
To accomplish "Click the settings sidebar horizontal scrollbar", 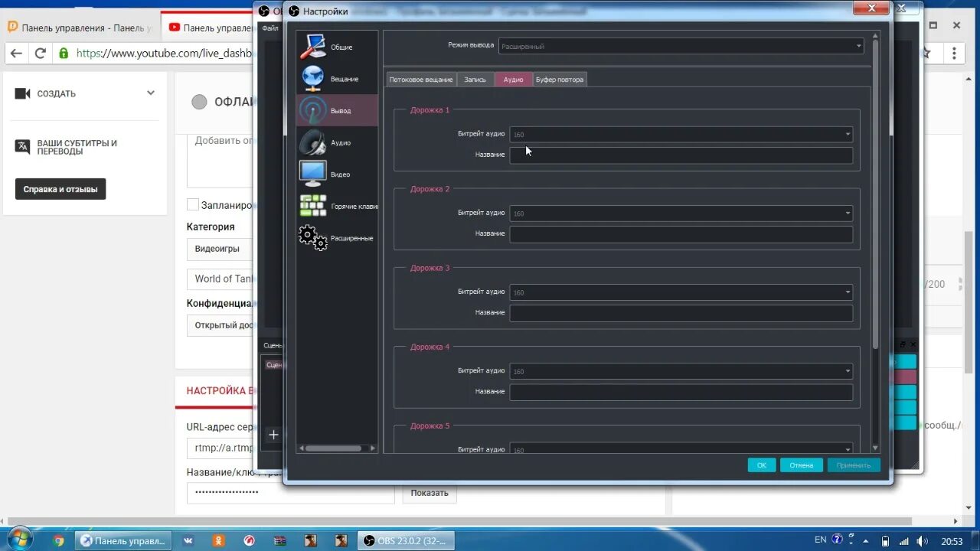I will [x=333, y=448].
